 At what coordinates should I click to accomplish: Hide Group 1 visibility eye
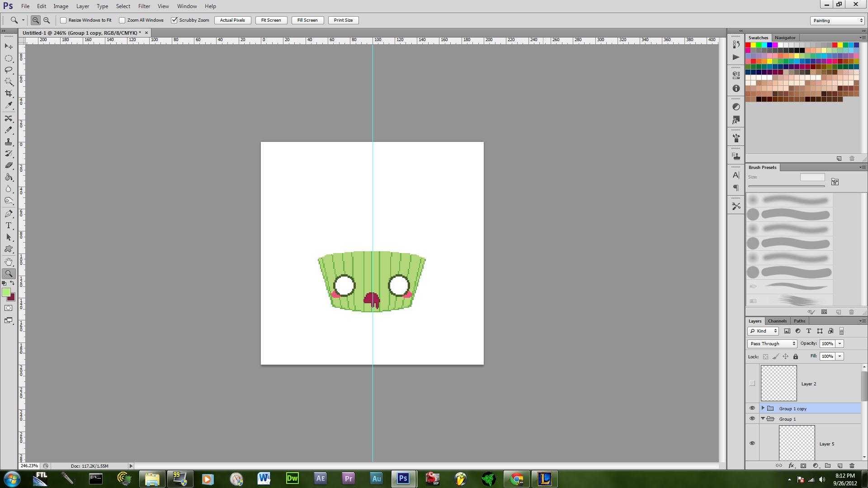[x=752, y=418]
